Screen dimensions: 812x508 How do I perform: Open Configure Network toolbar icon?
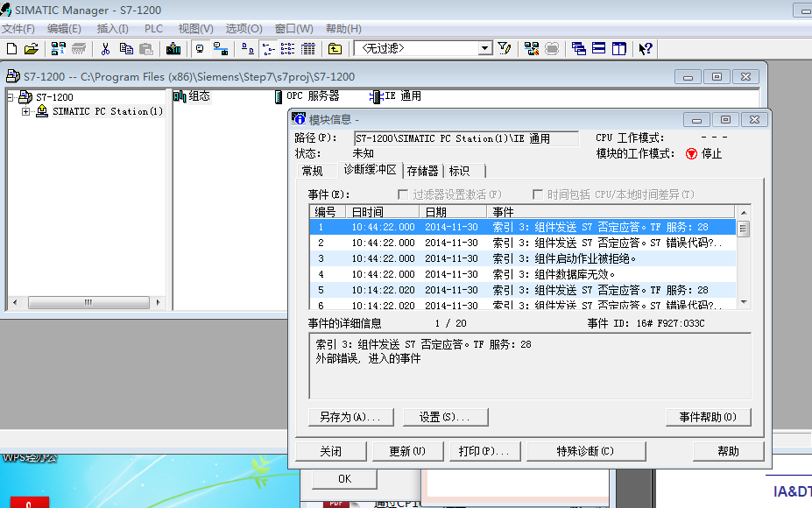click(x=532, y=49)
